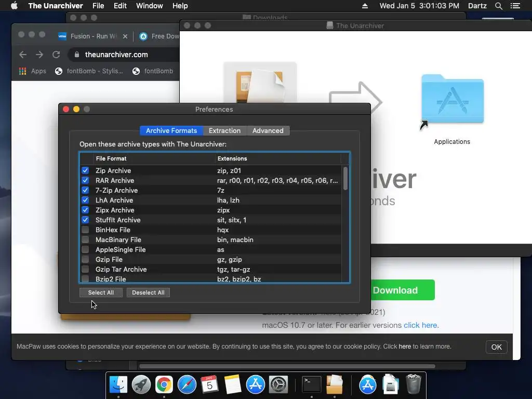This screenshot has width=532, height=399.
Task: Open Applications folder icon in Dock
Action: (368, 385)
